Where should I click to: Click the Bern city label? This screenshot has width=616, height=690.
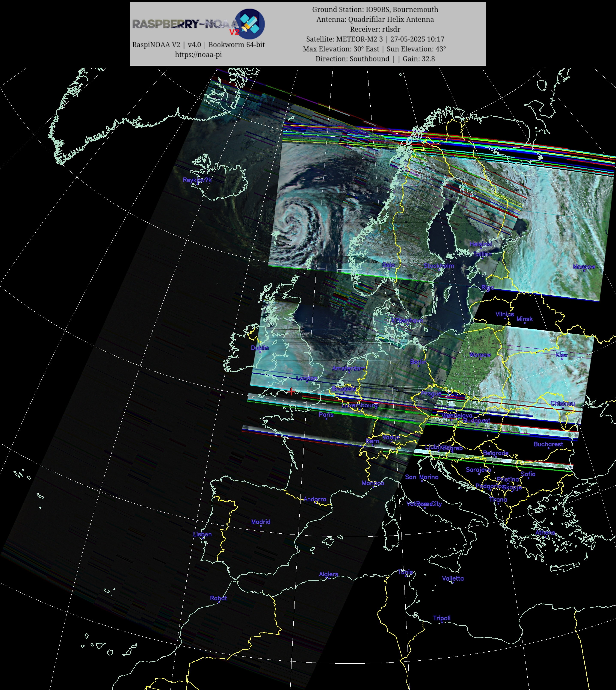click(372, 441)
